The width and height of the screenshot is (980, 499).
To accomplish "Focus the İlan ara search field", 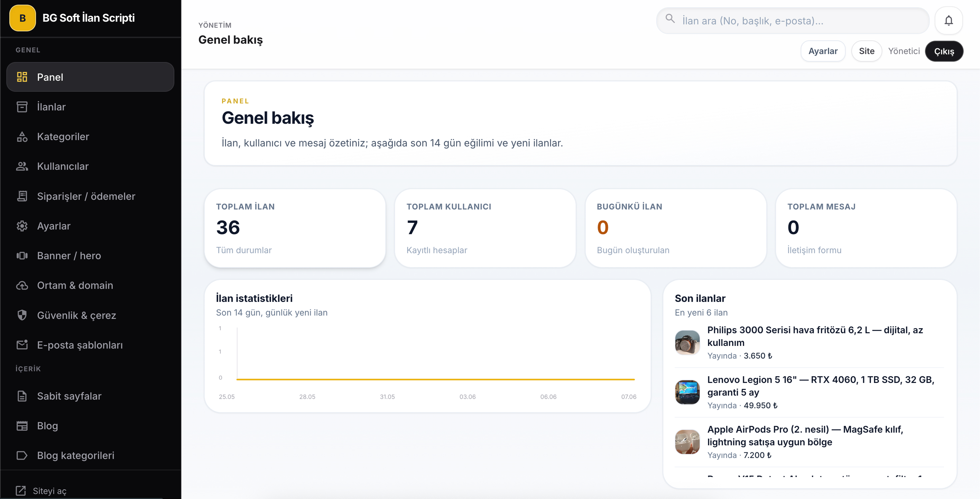I will 793,21.
